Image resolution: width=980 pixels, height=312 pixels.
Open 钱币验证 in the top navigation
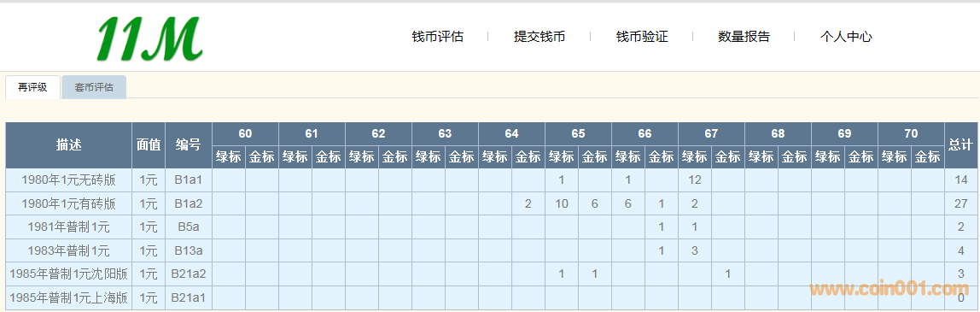tap(642, 36)
